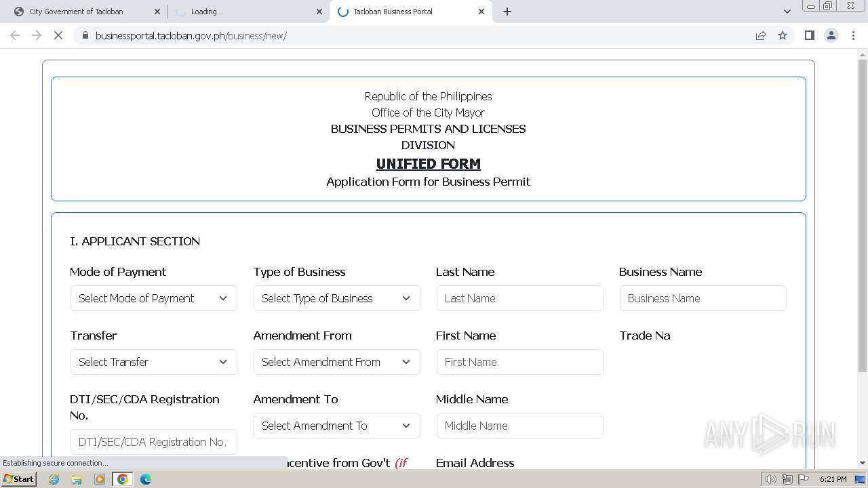This screenshot has height=488, width=868.
Task: Click the action center flag icon
Action: tap(804, 479)
